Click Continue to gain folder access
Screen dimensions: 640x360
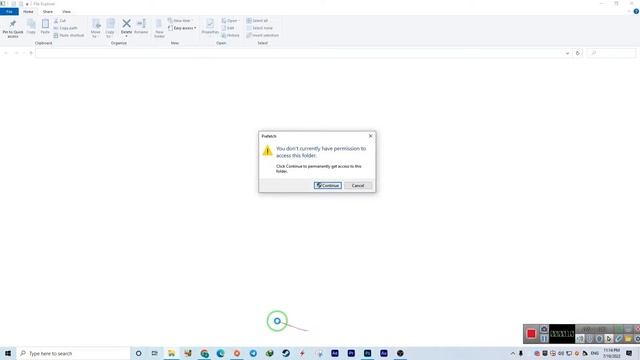pos(328,185)
